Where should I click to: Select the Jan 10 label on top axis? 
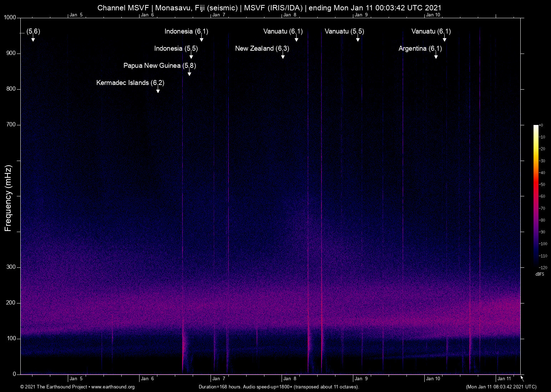433,15
